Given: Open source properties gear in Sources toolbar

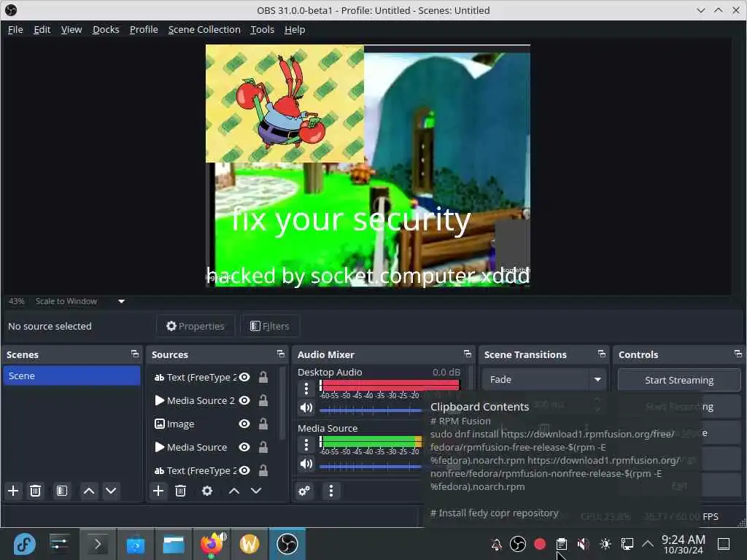Looking at the screenshot, I should click(207, 491).
